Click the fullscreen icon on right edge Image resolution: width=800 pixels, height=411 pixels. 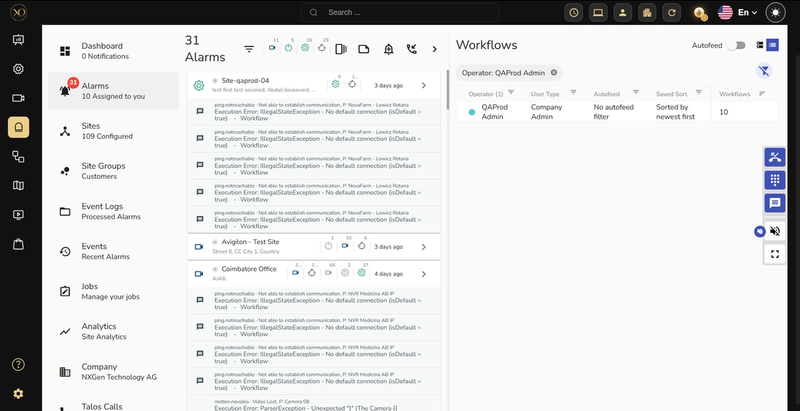click(775, 254)
